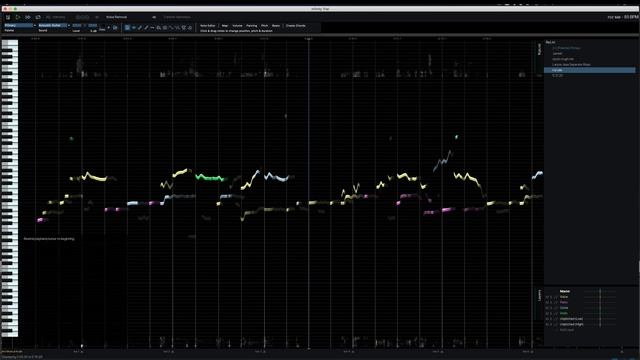
Task: Select the Master layer label
Action: click(565, 291)
